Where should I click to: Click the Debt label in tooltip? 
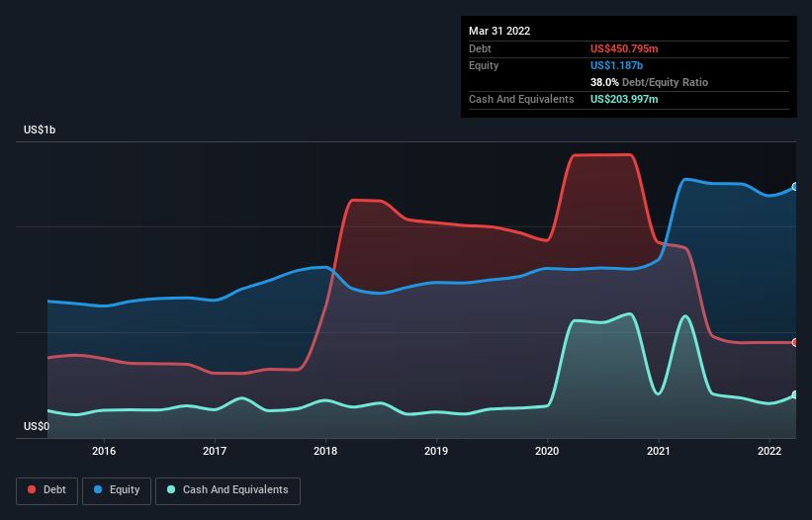coord(480,48)
